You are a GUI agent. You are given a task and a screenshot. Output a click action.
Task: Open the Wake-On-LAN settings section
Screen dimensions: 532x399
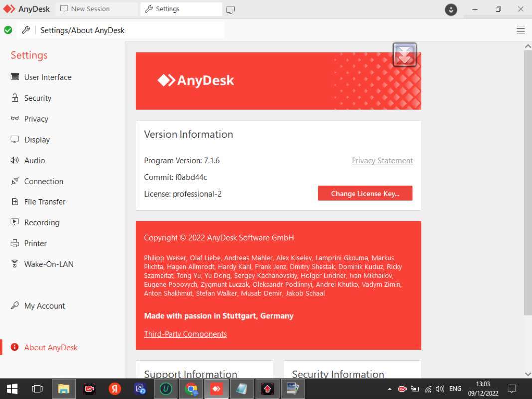click(48, 264)
